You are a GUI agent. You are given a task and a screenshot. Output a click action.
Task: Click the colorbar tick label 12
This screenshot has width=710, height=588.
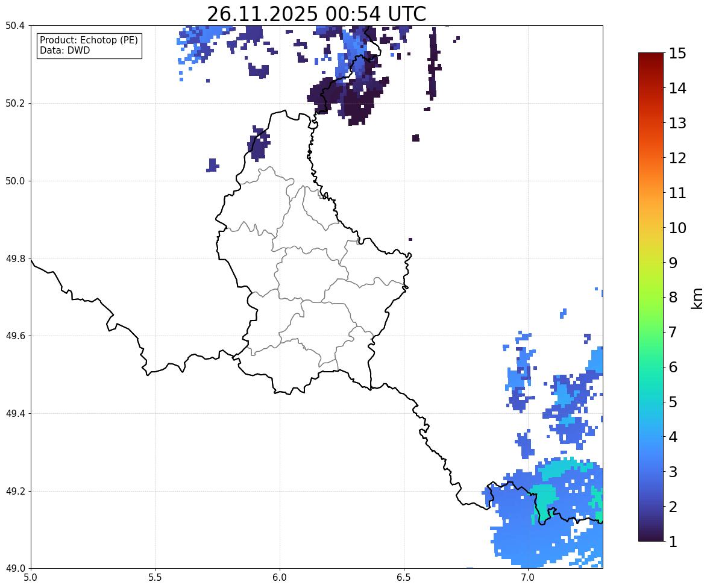click(677, 158)
